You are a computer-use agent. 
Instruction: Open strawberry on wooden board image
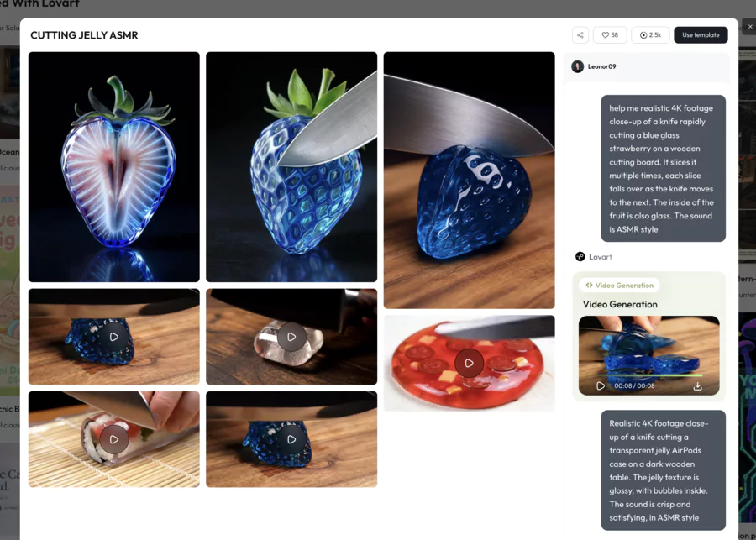coord(469,180)
